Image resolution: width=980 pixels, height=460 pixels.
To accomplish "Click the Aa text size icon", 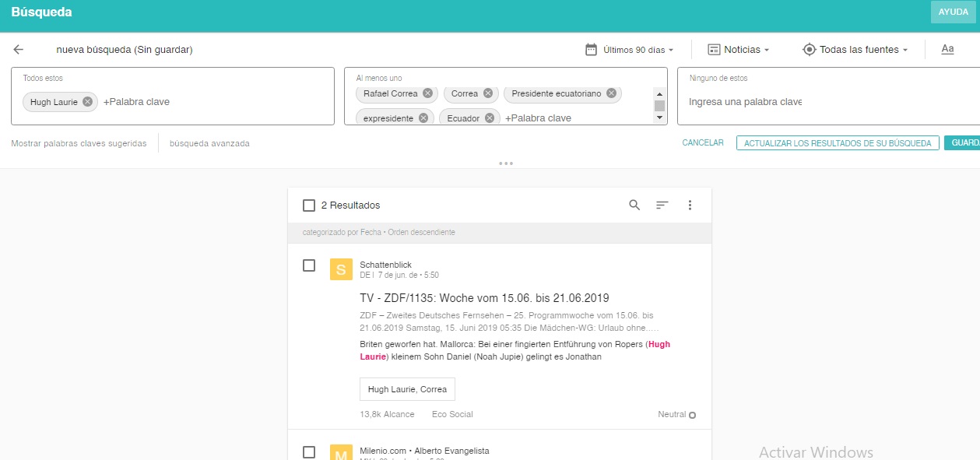I will point(947,50).
